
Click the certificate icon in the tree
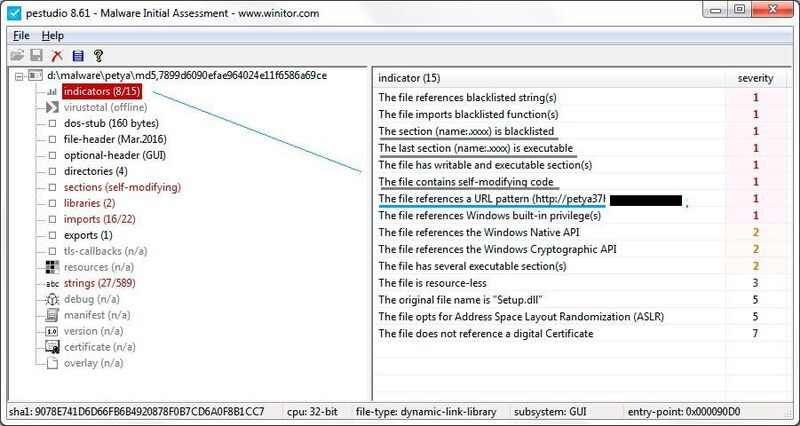(52, 347)
